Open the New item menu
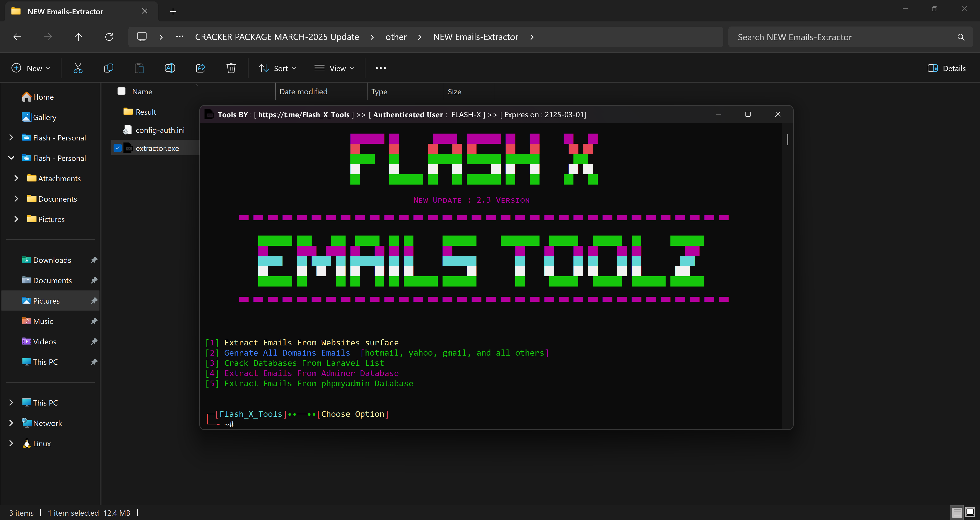The height and width of the screenshot is (520, 980). pyautogui.click(x=31, y=68)
